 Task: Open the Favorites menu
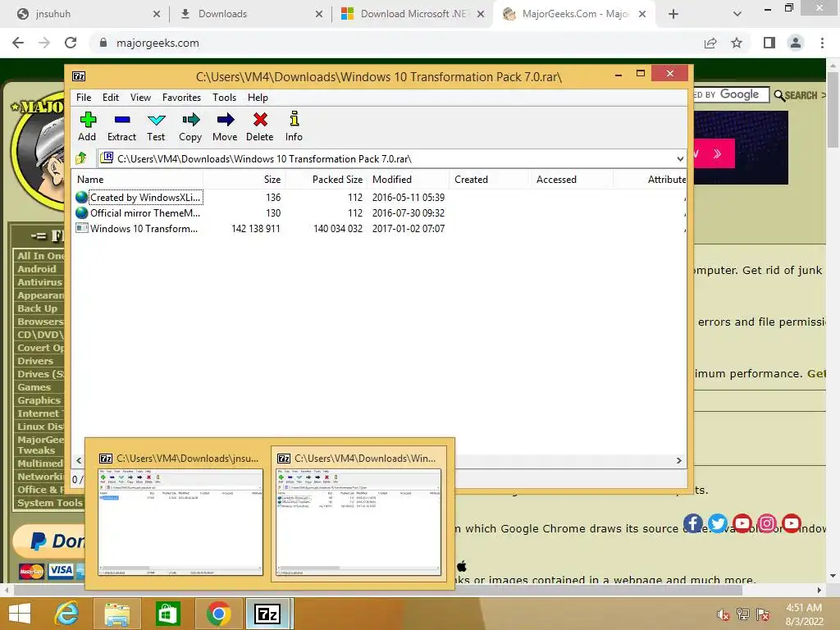pos(181,98)
